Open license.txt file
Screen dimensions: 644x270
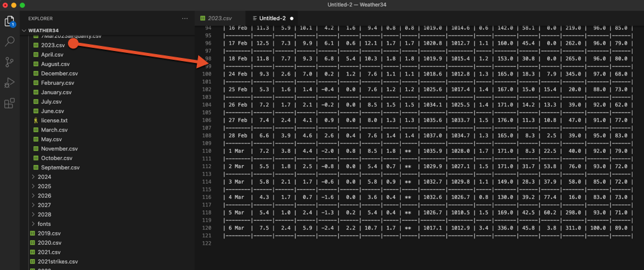coord(54,120)
